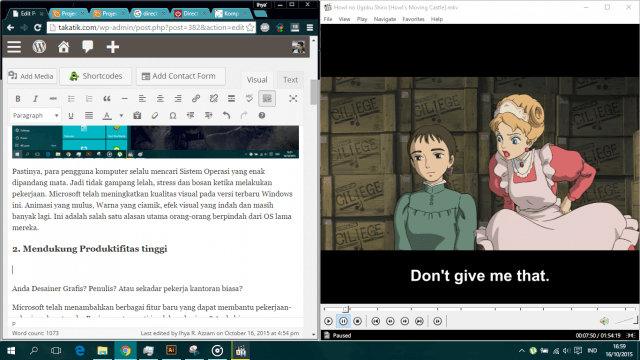
Task: Align text right
Action: click(x=178, y=99)
